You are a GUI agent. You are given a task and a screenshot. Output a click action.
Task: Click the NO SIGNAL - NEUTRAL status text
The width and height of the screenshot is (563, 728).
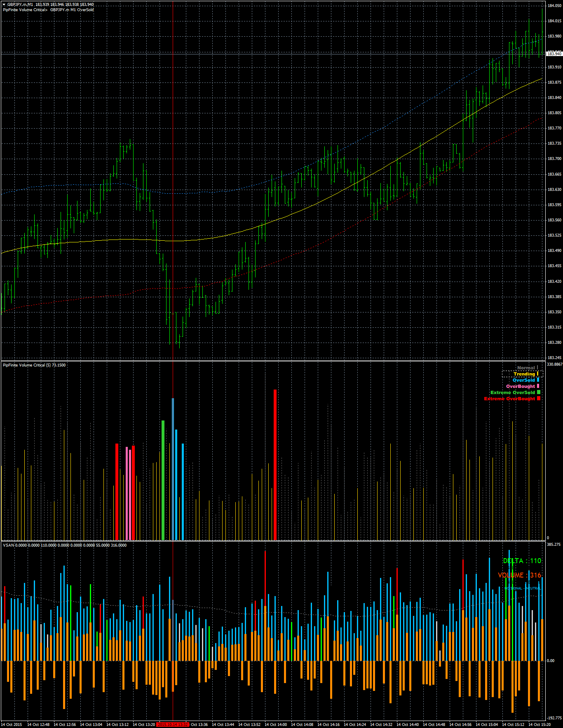point(523,588)
